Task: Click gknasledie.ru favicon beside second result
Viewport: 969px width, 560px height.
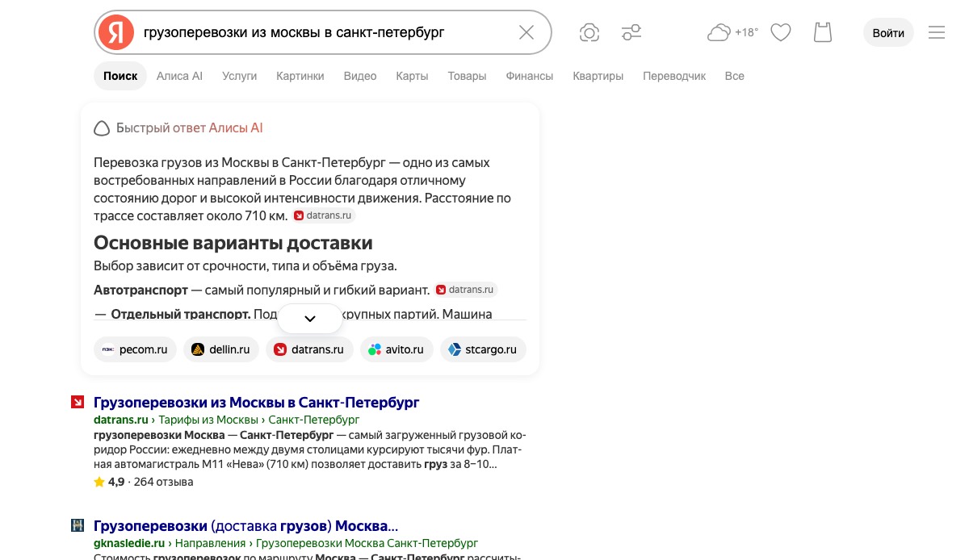Action: click(x=78, y=525)
